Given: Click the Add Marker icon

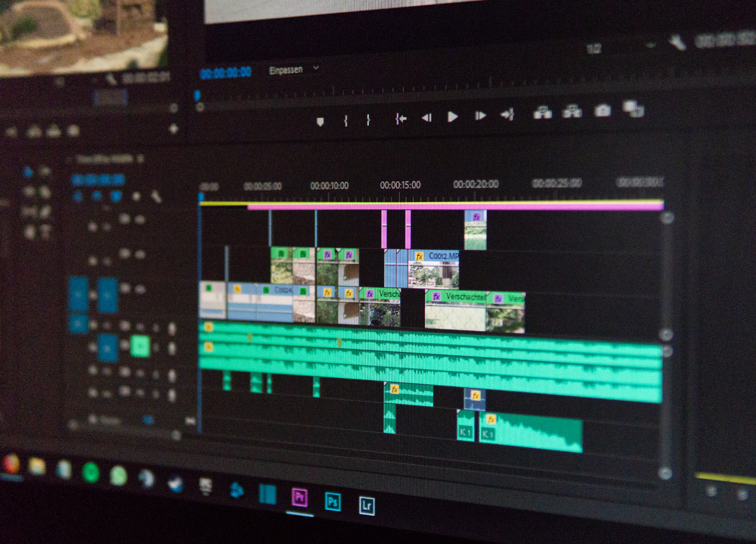Looking at the screenshot, I should click(320, 121).
